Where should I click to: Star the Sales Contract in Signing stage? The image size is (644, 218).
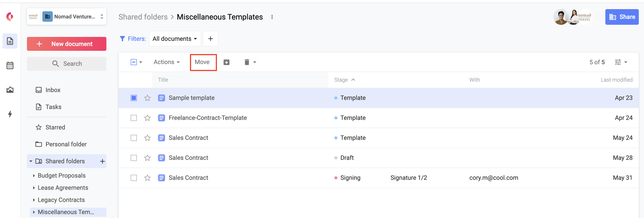(147, 178)
